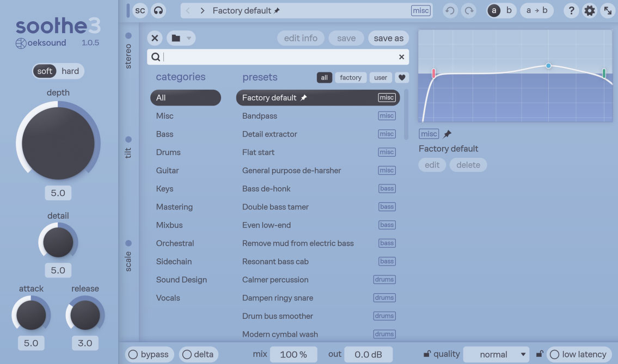Click the save button

pos(346,38)
